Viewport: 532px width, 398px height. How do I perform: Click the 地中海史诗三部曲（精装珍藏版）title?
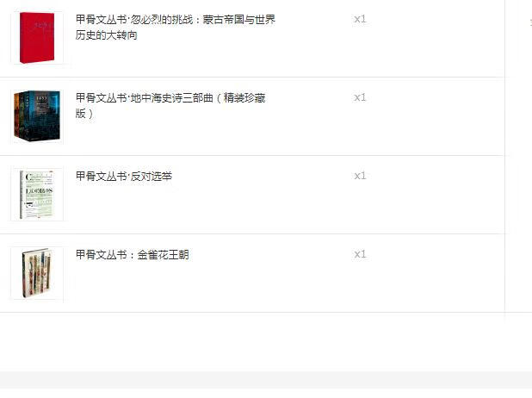pos(170,106)
